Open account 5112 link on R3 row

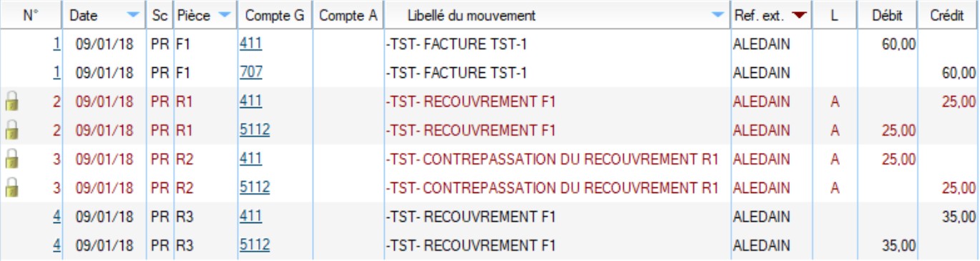(x=255, y=245)
